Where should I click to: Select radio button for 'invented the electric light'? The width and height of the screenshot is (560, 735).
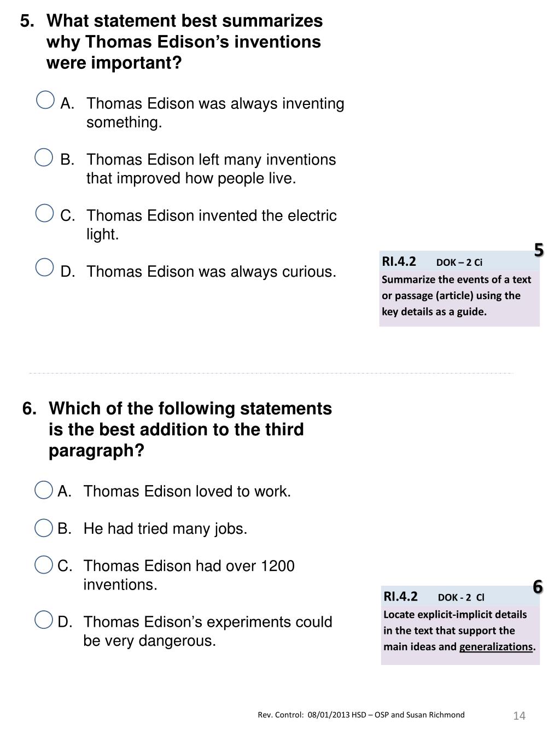pos(44,213)
